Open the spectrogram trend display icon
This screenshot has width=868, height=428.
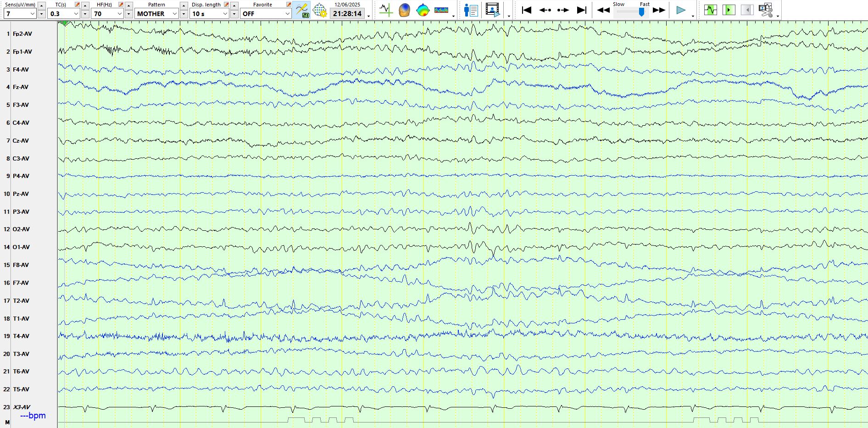pos(441,10)
